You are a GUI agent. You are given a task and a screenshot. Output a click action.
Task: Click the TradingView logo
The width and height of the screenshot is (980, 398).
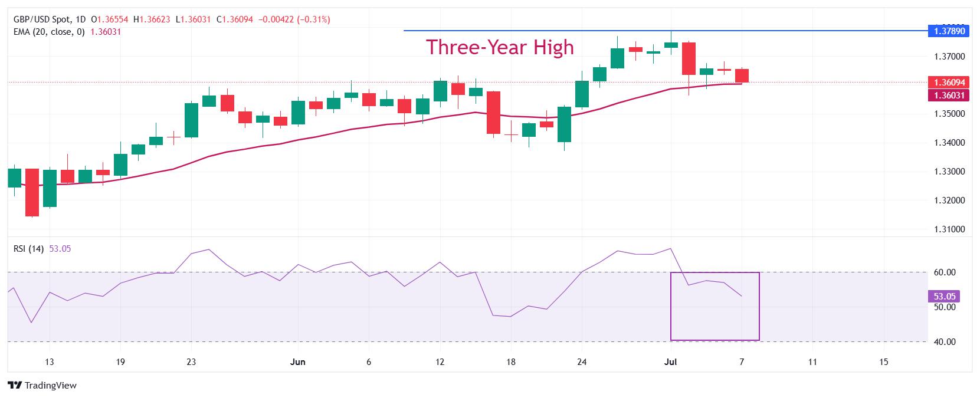coord(43,385)
